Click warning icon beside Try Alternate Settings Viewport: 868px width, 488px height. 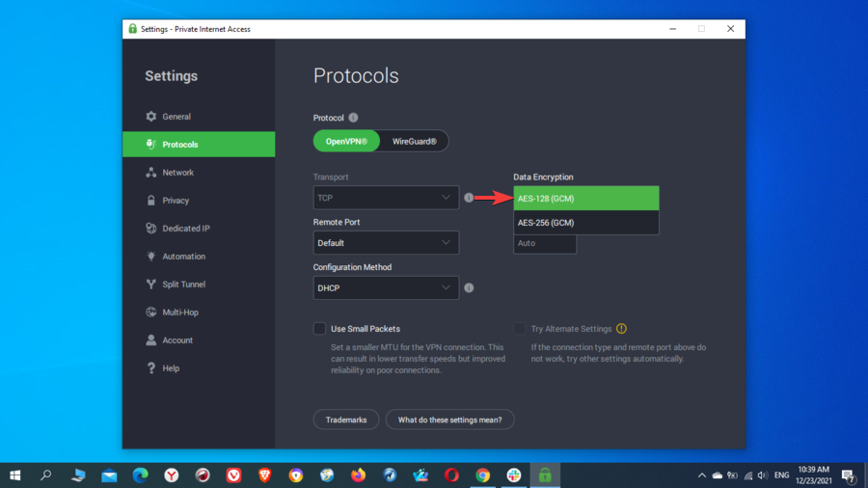coord(621,329)
